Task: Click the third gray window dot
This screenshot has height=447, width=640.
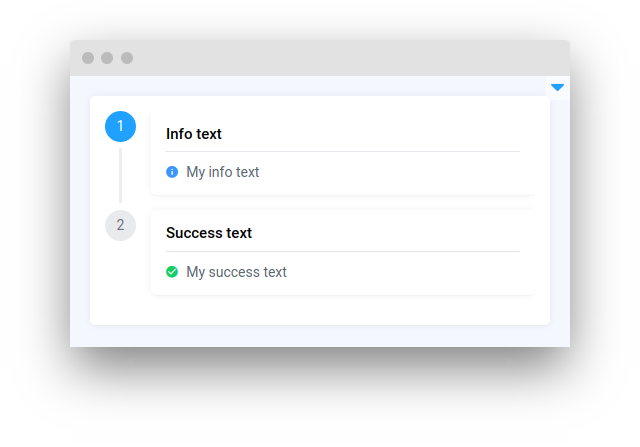Action: [127, 58]
